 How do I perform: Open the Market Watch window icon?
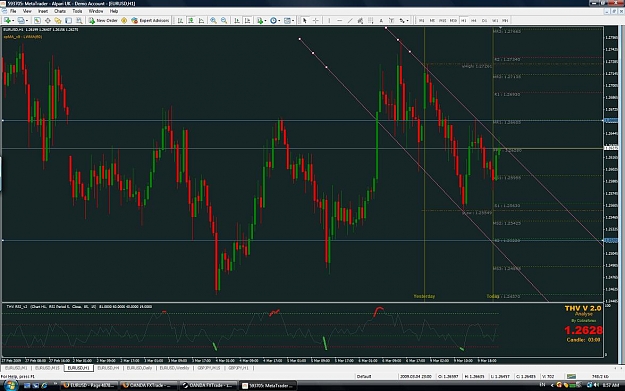(37, 20)
